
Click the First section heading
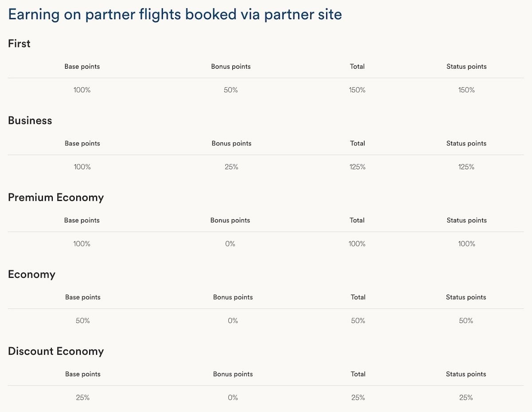pyautogui.click(x=19, y=43)
